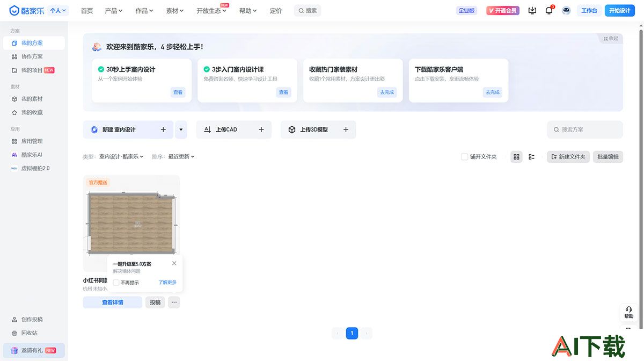This screenshot has width=644, height=361.
Task: Expand the 个人 account type dropdown
Action: 58,11
